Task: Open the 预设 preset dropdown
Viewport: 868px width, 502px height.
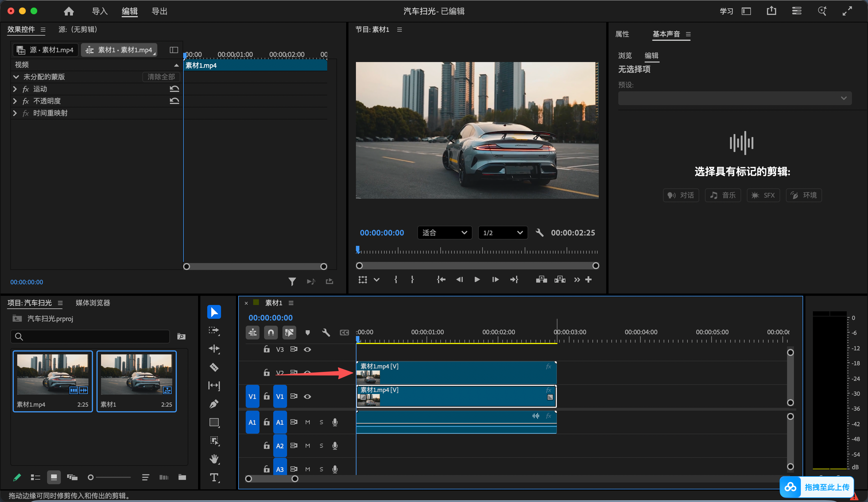Action: (735, 98)
